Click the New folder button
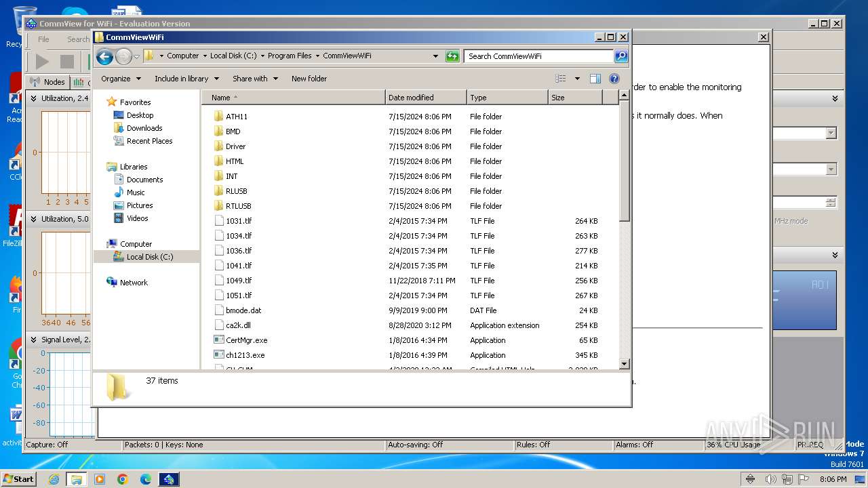 point(309,79)
